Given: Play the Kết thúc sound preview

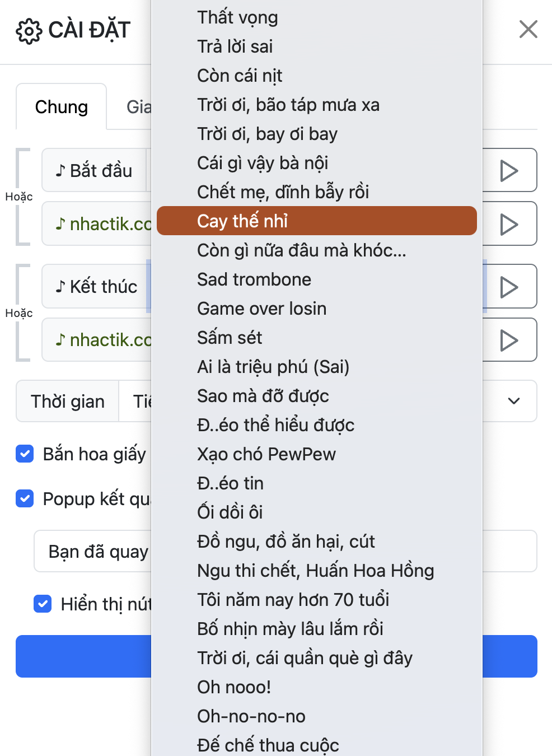Looking at the screenshot, I should pyautogui.click(x=508, y=286).
